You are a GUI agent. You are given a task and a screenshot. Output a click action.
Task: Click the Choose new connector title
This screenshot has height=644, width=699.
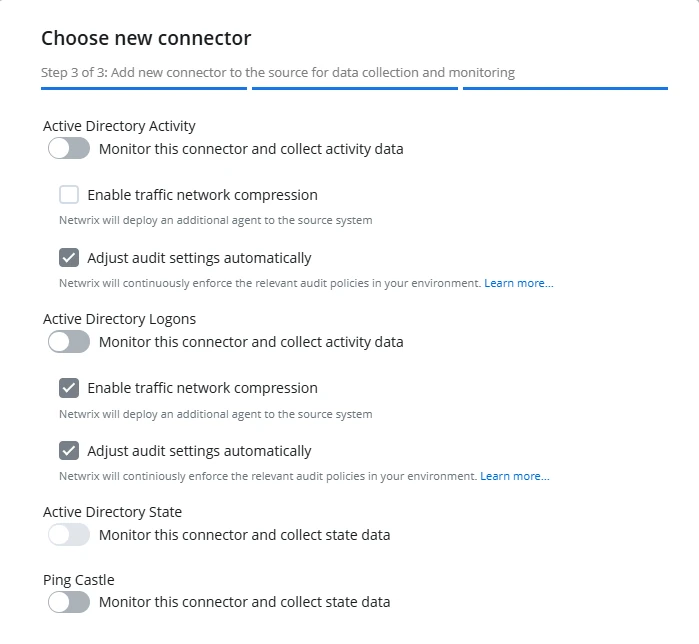coord(146,39)
